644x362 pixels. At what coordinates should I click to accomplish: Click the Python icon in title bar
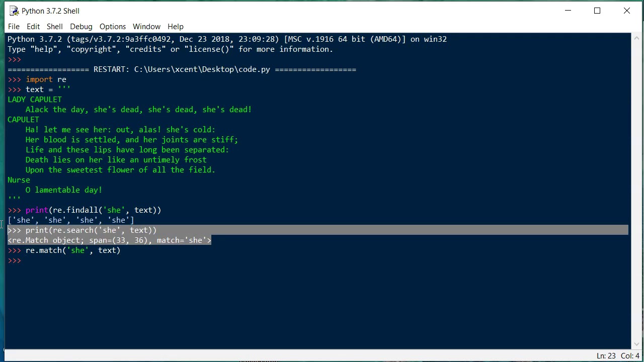14,11
